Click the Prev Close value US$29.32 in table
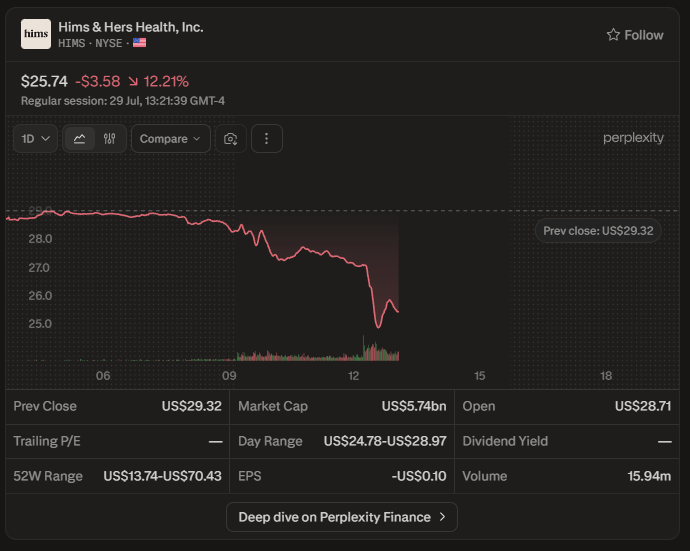Image resolution: width=690 pixels, height=551 pixels. point(191,406)
